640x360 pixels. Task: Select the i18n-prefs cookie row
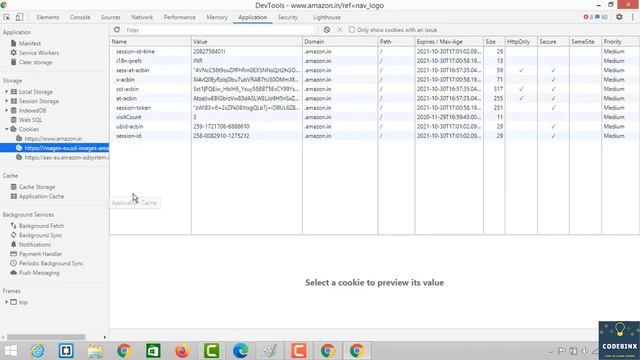[x=374, y=61]
